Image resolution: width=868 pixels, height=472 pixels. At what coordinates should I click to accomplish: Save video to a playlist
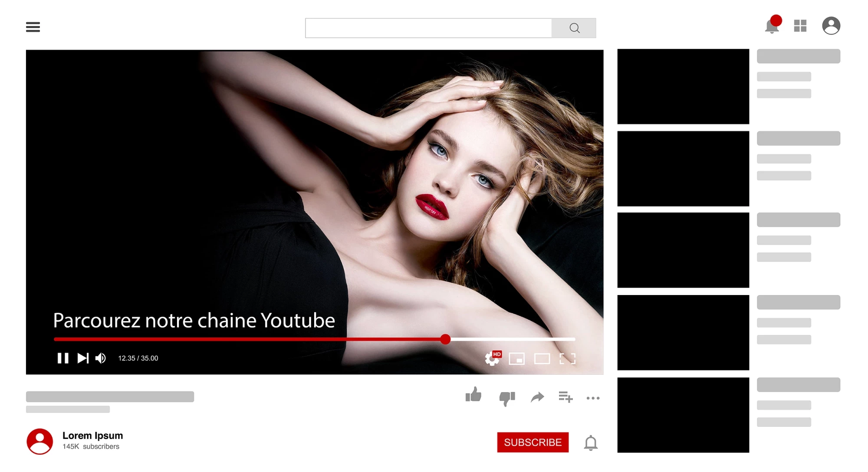565,397
